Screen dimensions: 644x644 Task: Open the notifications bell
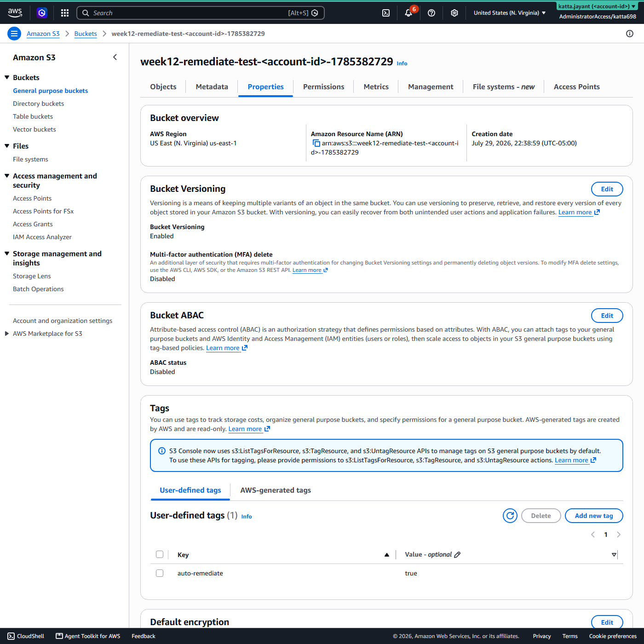click(408, 13)
